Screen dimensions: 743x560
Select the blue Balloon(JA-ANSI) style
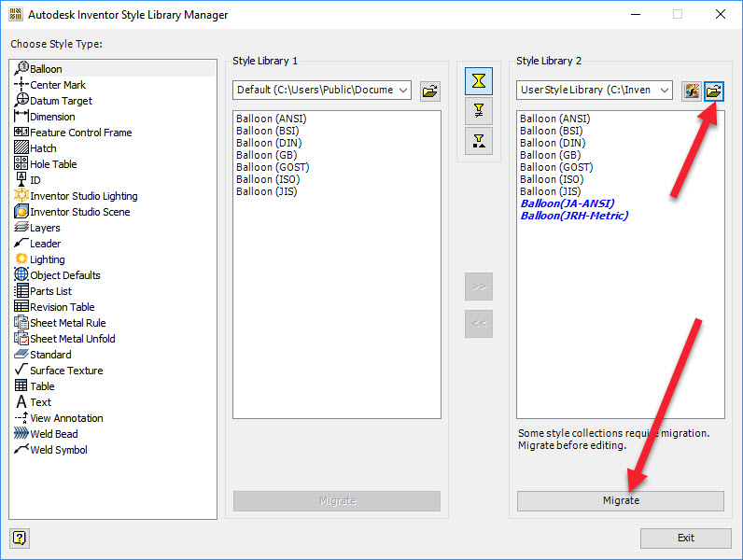(x=568, y=203)
